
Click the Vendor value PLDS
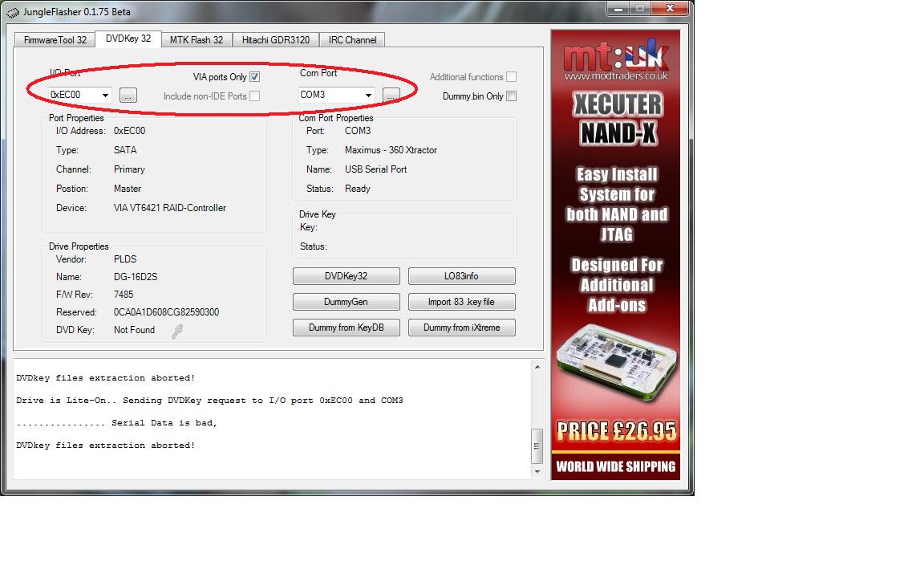tap(125, 259)
